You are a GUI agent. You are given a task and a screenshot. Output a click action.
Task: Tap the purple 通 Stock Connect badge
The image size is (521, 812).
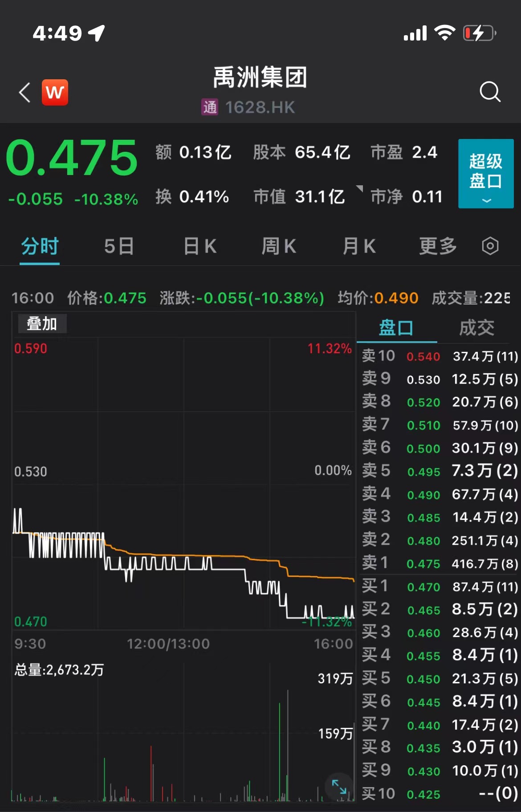(x=210, y=107)
